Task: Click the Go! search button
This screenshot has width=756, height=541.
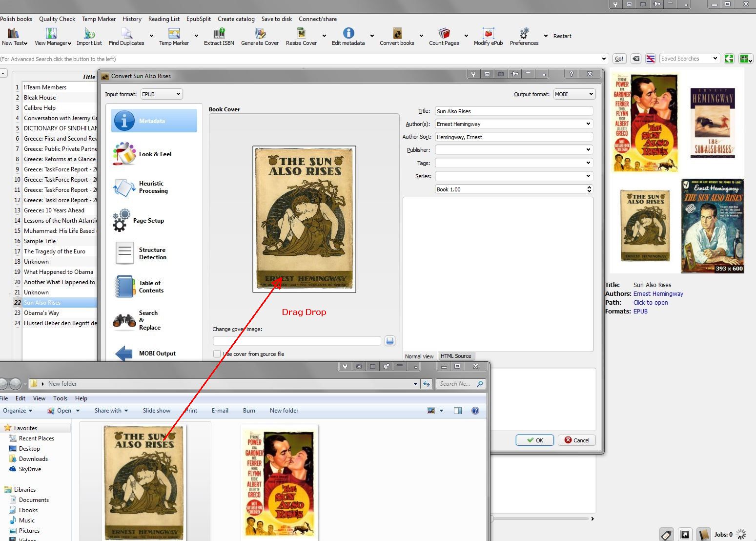Action: (x=619, y=59)
